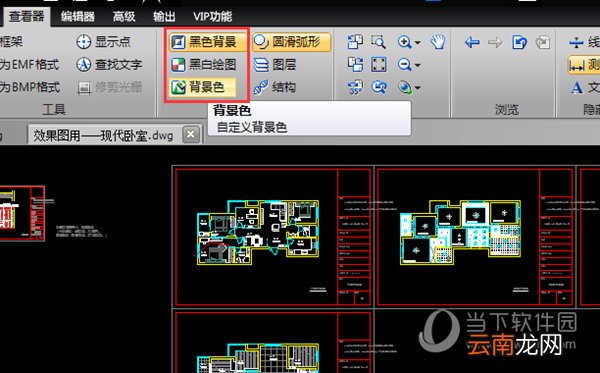Toggle 圆滑弧形 smooth arcs
This screenshot has width=600, height=373.
coord(292,42)
